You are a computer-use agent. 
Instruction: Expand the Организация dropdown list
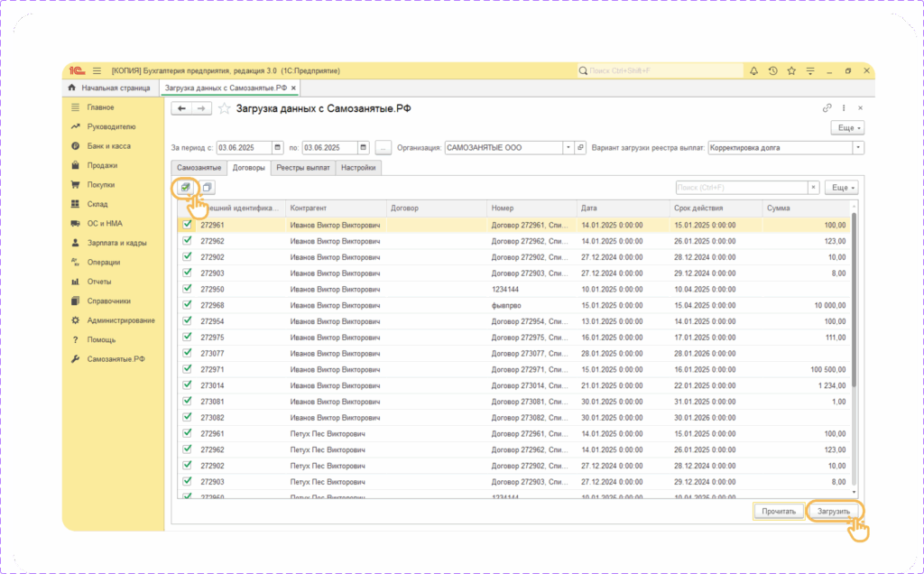pos(568,147)
